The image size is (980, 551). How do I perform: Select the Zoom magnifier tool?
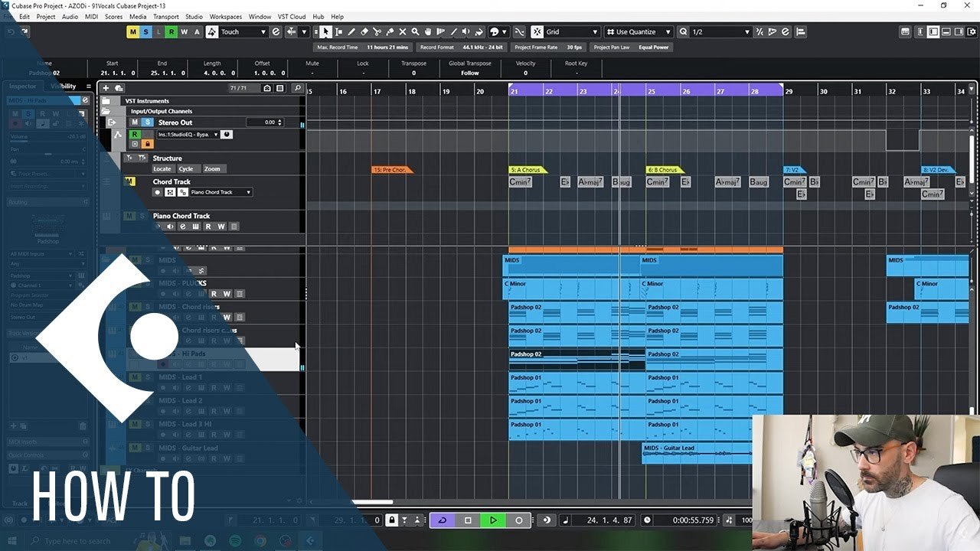(415, 31)
